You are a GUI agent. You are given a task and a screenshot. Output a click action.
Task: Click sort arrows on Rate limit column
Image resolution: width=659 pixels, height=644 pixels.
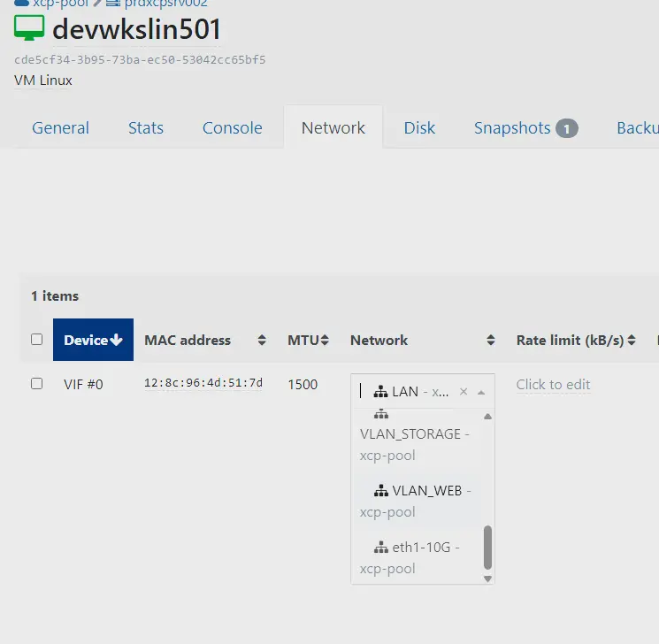[x=632, y=341]
